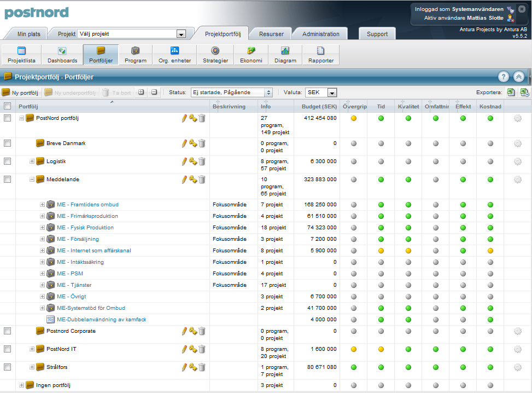Viewport: 532px width, 393px height.
Task: Click yellow Övergrip status for PostNord portfölj
Action: tap(354, 118)
